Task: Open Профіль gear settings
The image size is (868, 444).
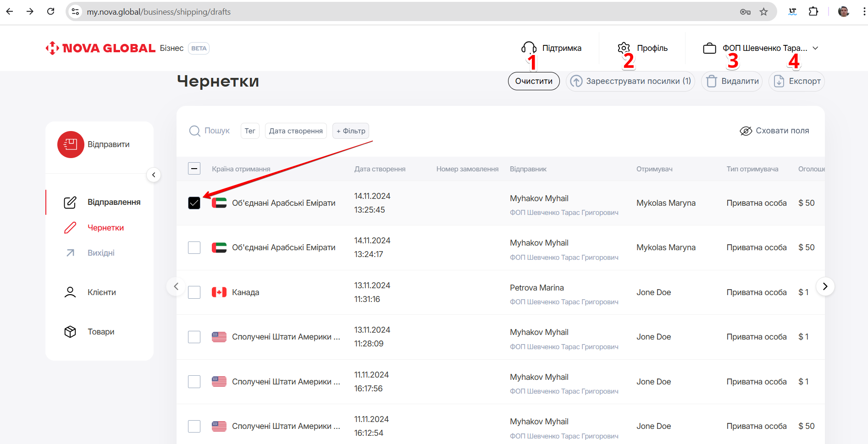Action: point(624,48)
